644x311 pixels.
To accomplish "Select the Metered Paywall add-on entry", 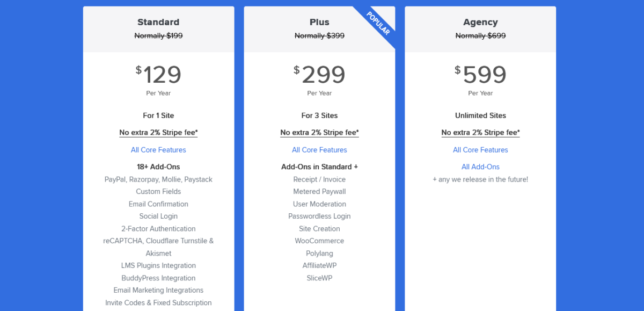I will click(x=319, y=191).
